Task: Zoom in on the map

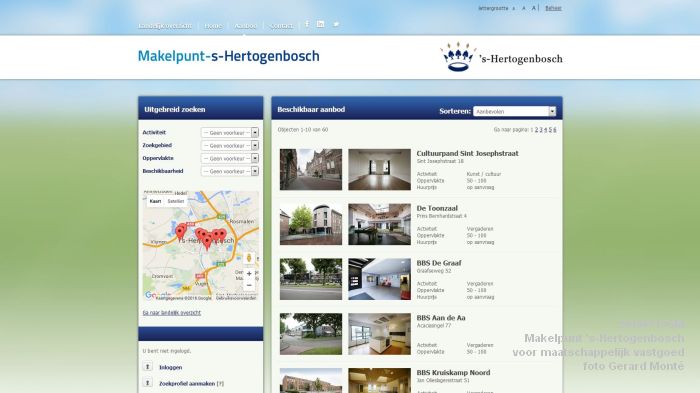Action: pos(249,274)
